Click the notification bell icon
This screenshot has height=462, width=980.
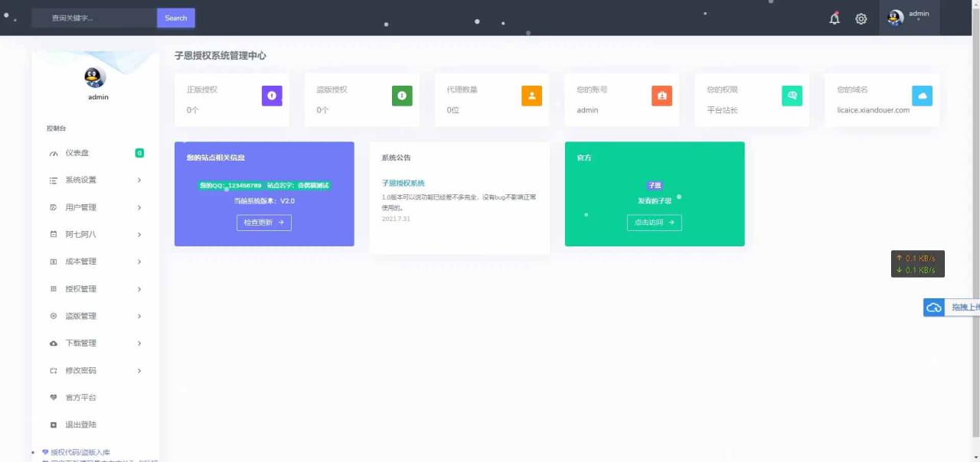coord(835,18)
